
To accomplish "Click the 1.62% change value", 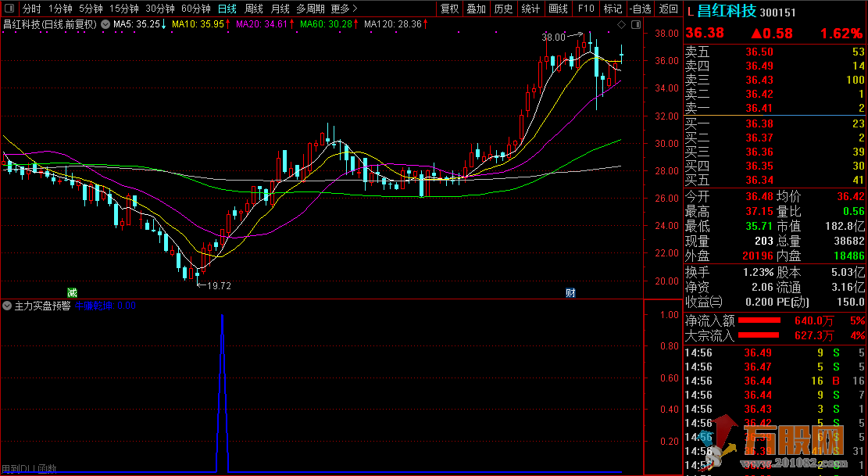I will click(841, 33).
